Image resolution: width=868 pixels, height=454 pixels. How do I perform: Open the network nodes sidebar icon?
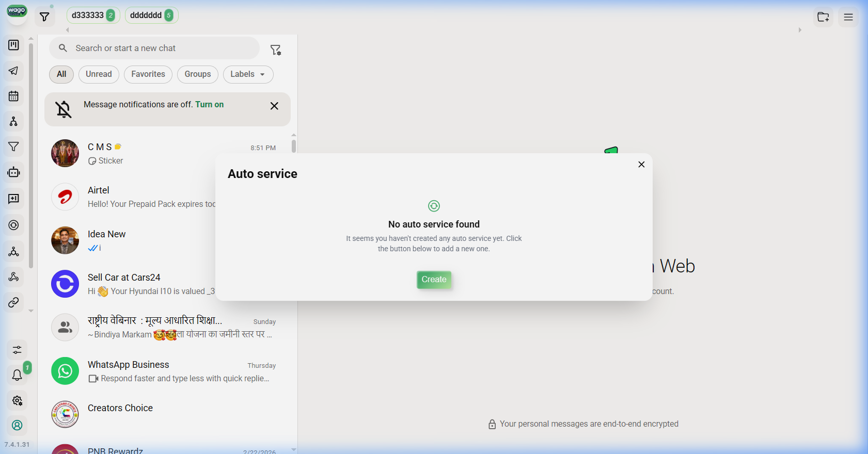tap(14, 251)
